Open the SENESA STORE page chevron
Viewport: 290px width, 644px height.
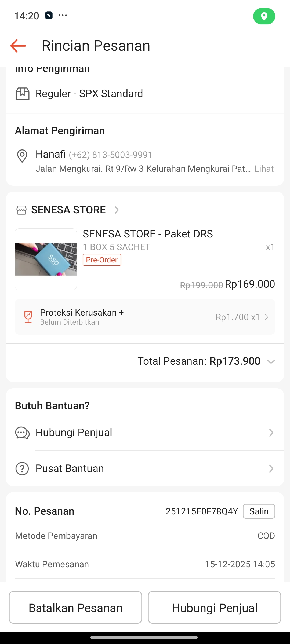tap(117, 210)
